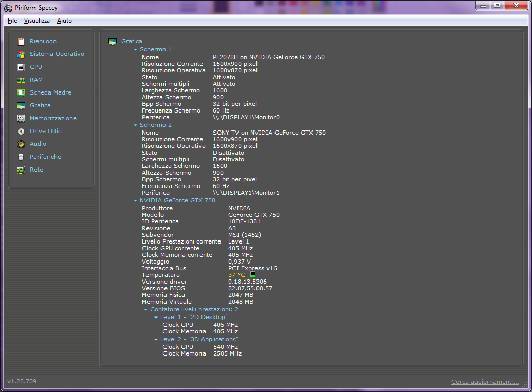Click the Interfaccia Bus value PCI Express x16

(252, 268)
